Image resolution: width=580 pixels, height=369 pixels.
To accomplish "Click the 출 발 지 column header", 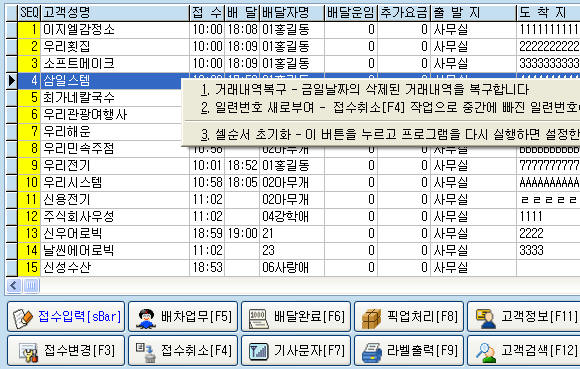I will [x=473, y=13].
